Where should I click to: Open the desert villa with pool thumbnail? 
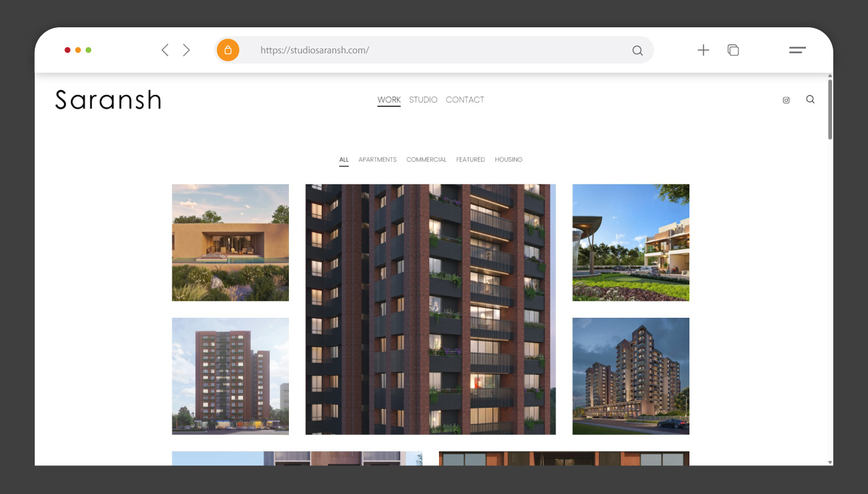[231, 243]
